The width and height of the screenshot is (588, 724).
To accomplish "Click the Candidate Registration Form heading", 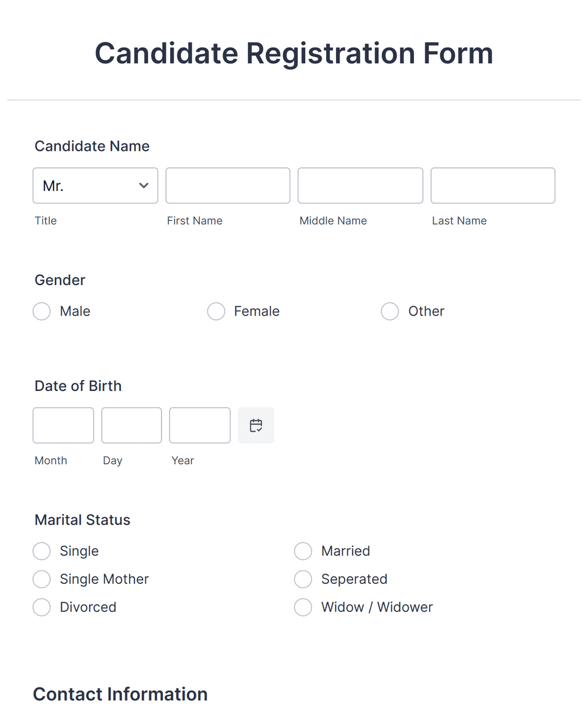I will (x=294, y=53).
